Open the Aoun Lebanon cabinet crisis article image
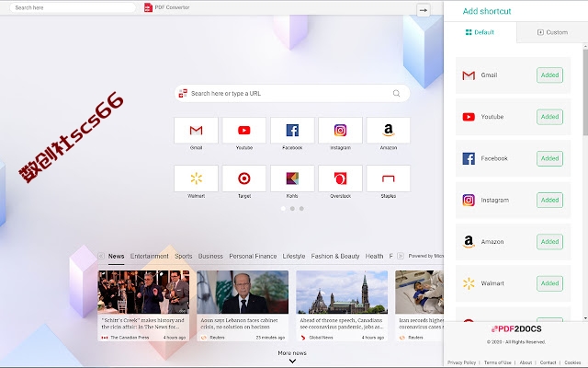Image resolution: width=588 pixels, height=368 pixels. point(243,293)
